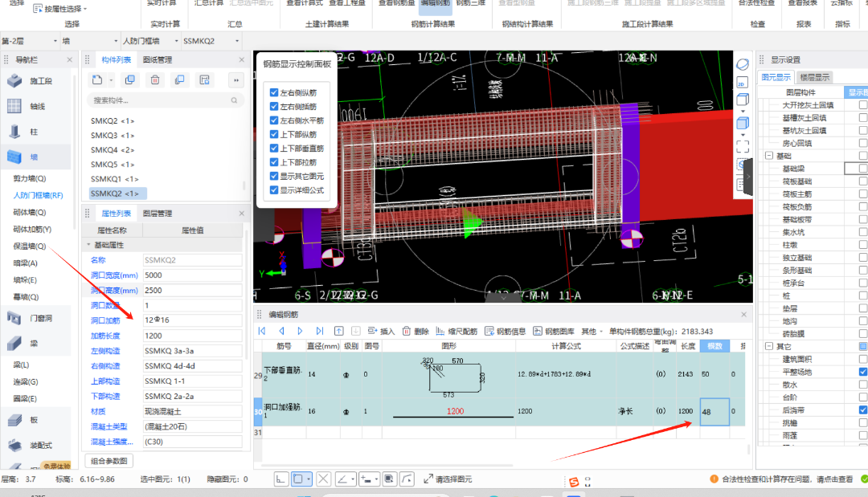Click the save-to-library icon in 构件列表

pyautogui.click(x=204, y=80)
